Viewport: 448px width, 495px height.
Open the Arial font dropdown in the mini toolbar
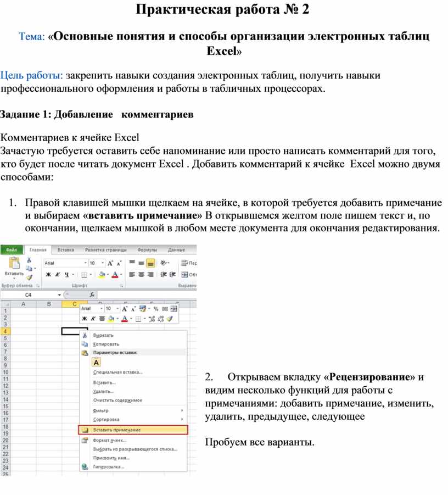101,309
